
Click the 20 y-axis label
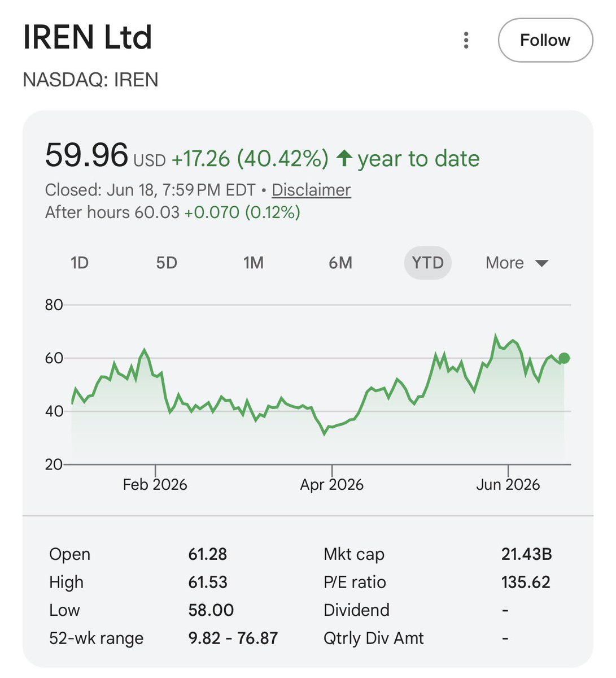coord(54,464)
